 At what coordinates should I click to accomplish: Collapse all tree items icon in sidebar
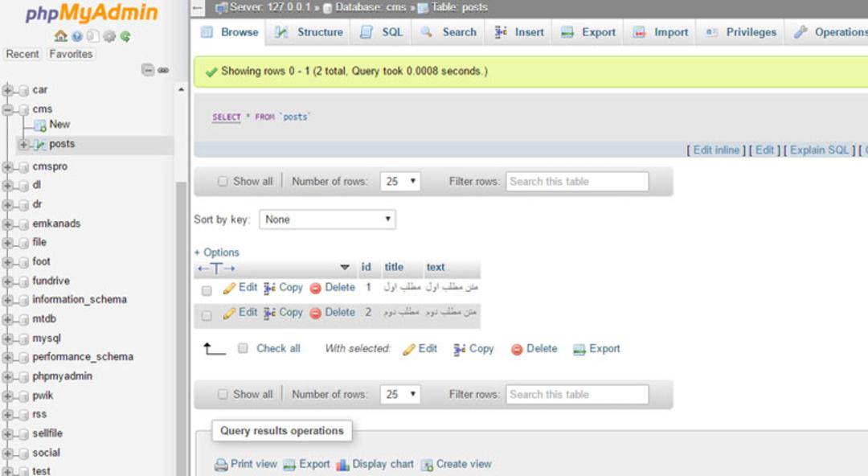(x=147, y=70)
